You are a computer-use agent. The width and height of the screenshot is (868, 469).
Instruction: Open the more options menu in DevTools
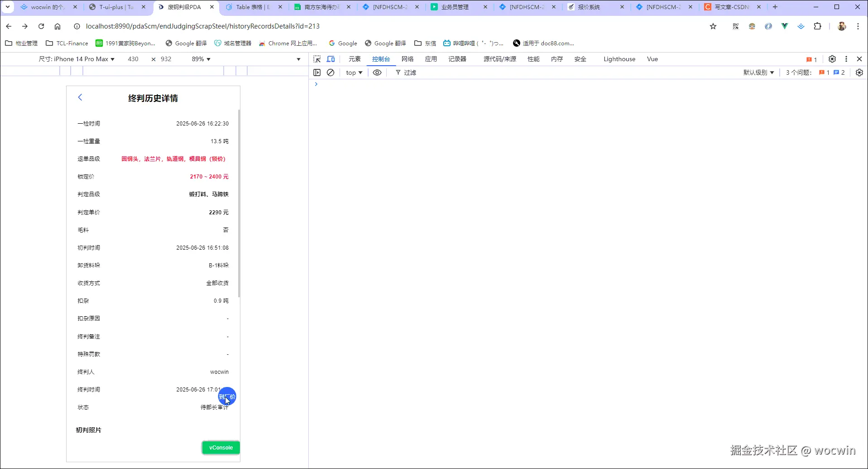point(846,59)
